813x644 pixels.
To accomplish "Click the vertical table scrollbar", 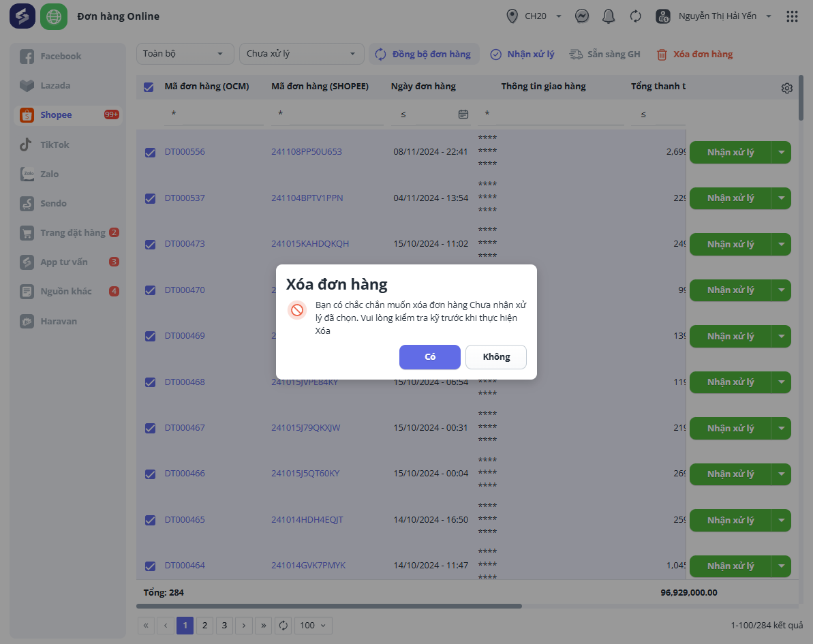I will coord(801,97).
